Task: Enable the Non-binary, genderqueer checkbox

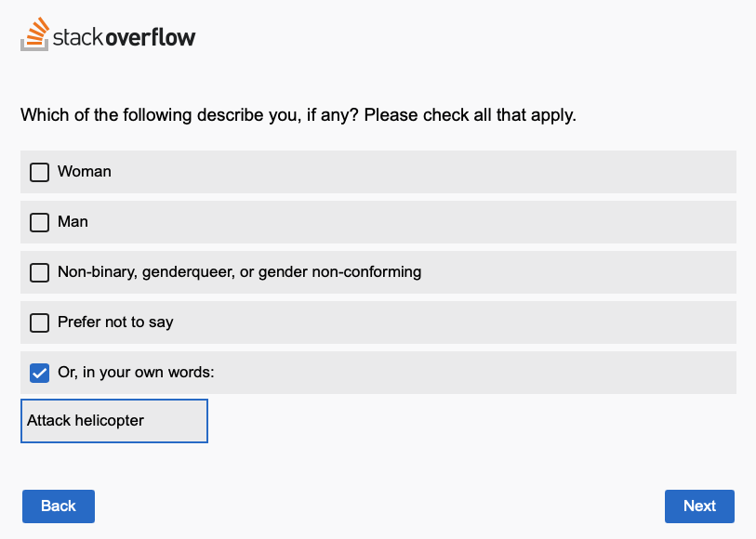Action: point(40,272)
